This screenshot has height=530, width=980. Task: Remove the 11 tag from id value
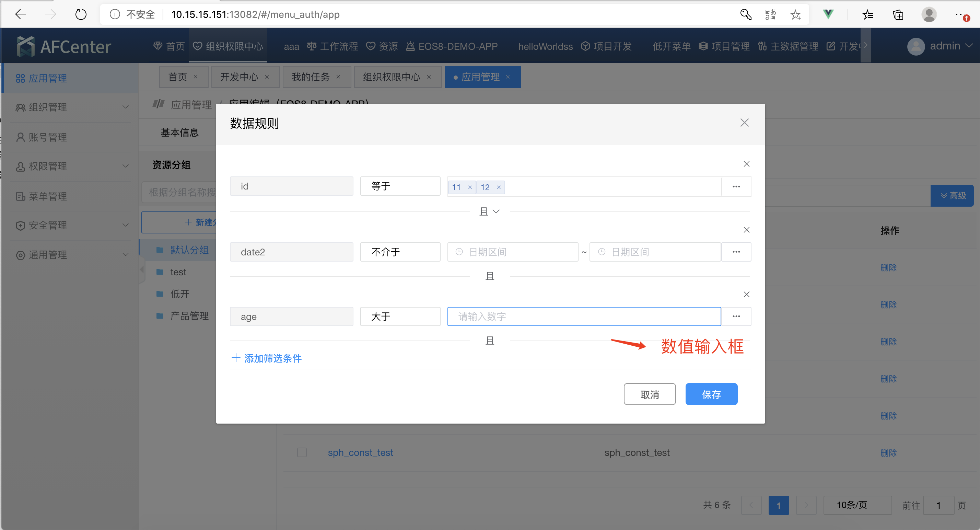coord(470,187)
